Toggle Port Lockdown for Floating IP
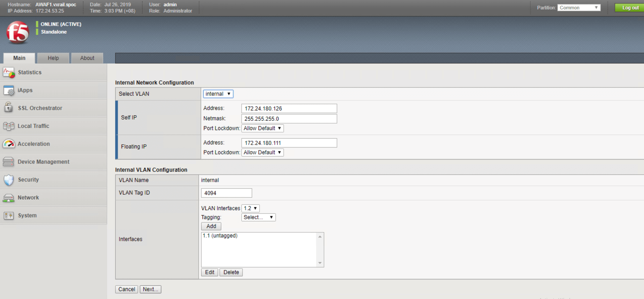Viewport: 644px width, 299px height. tap(262, 152)
